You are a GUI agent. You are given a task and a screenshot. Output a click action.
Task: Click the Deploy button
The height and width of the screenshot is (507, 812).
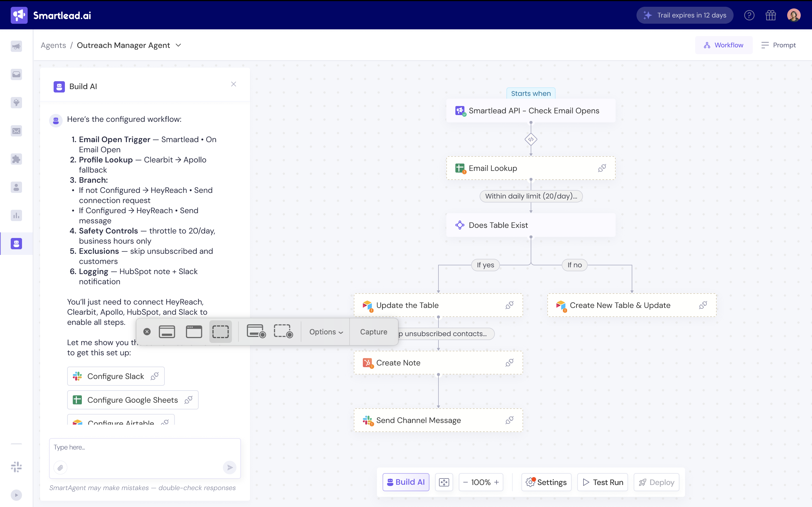(656, 482)
